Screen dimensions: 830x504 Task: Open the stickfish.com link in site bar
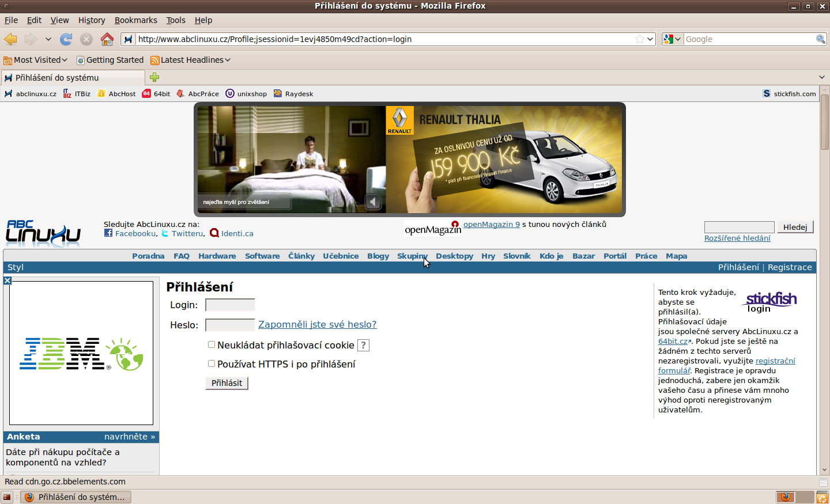coord(789,94)
